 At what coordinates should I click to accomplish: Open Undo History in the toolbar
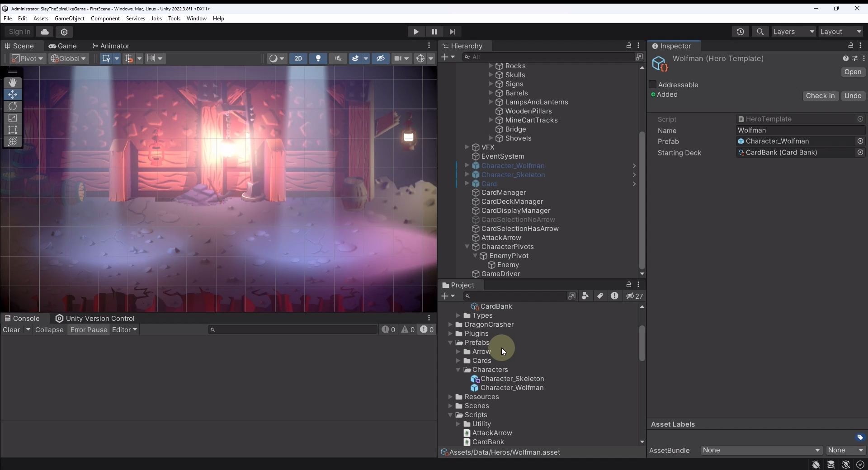tap(741, 32)
